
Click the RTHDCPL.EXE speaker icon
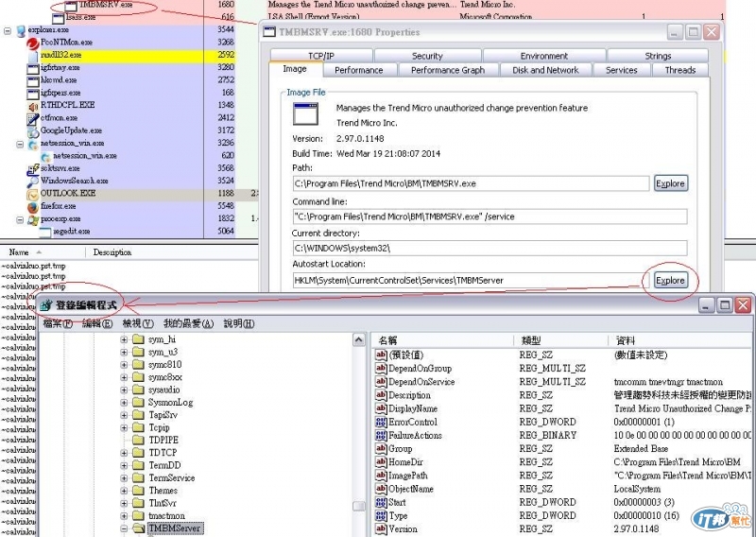pos(33,106)
